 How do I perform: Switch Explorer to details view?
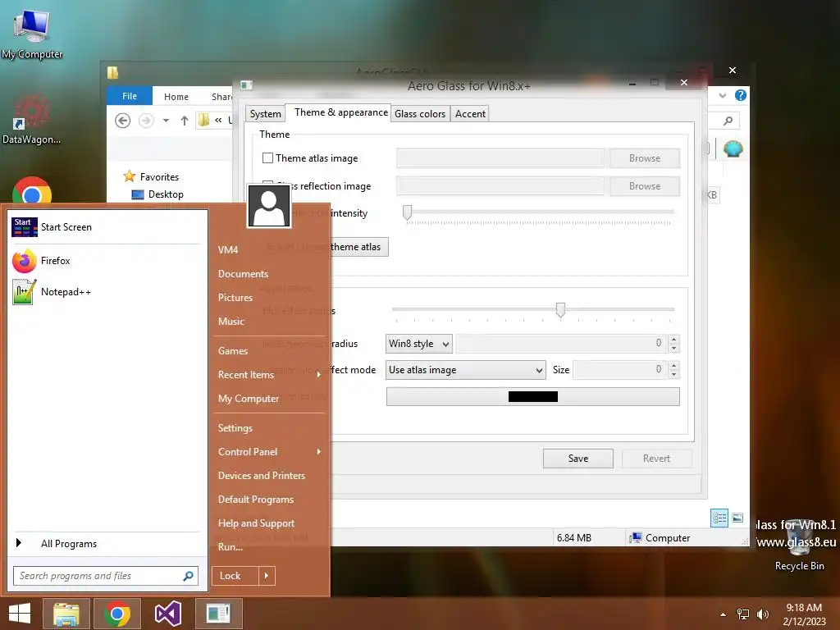tap(719, 518)
